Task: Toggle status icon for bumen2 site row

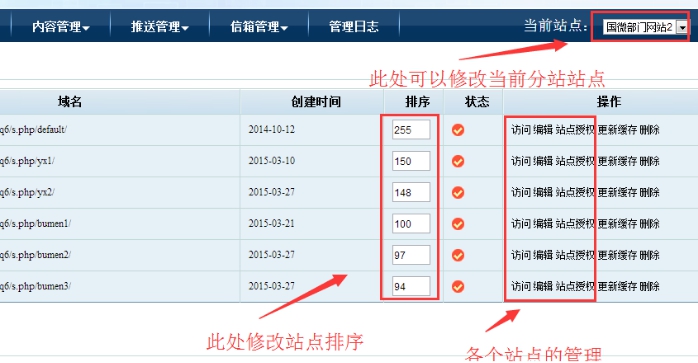Action: point(458,255)
